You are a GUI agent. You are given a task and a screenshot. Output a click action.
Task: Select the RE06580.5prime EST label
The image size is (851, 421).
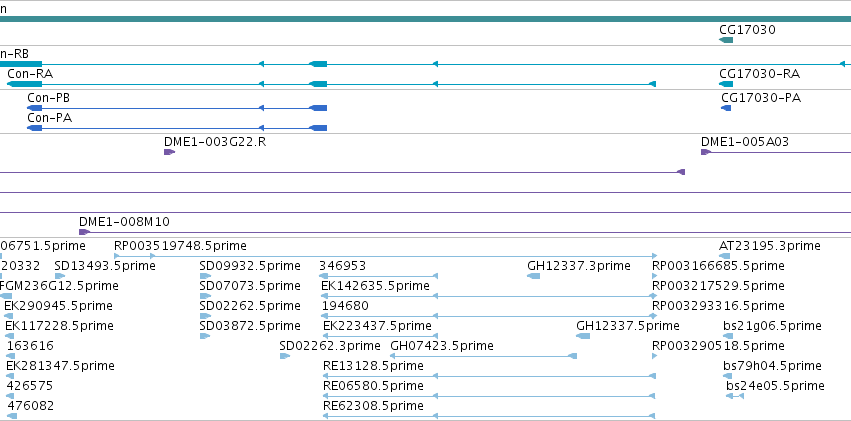(x=373, y=386)
